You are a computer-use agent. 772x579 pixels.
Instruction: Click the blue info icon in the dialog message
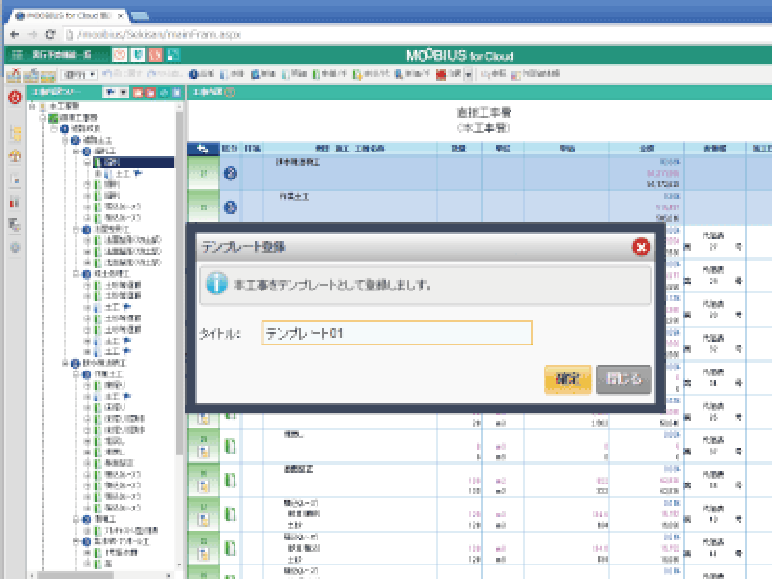[217, 284]
